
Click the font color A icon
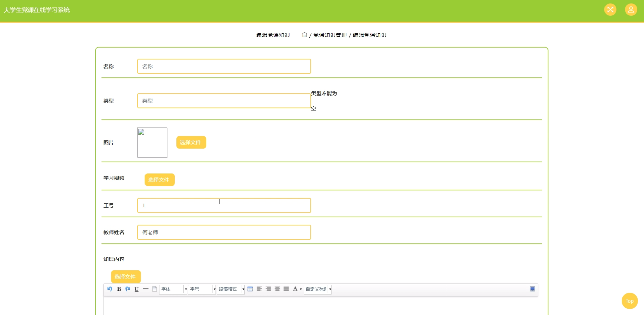point(295,289)
